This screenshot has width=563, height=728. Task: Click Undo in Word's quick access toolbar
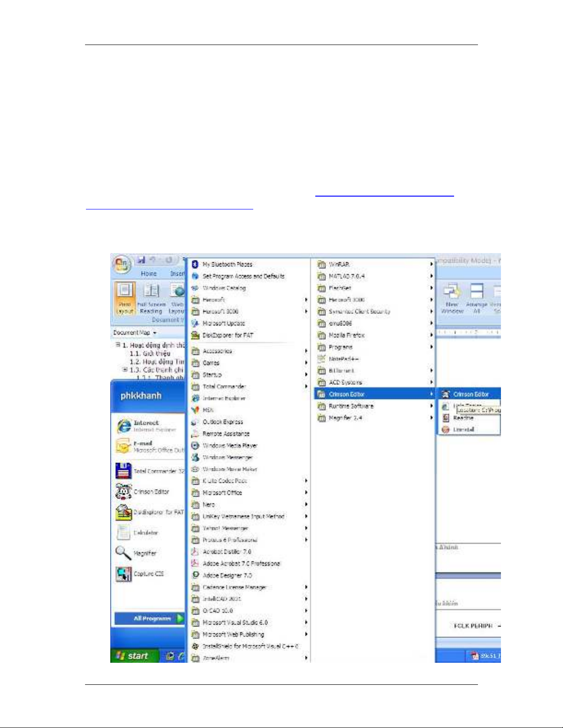153,260
